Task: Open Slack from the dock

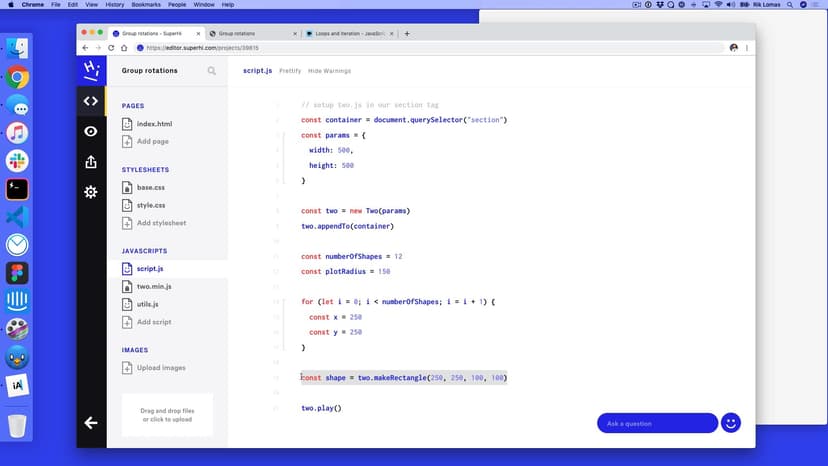Action: pos(17,161)
